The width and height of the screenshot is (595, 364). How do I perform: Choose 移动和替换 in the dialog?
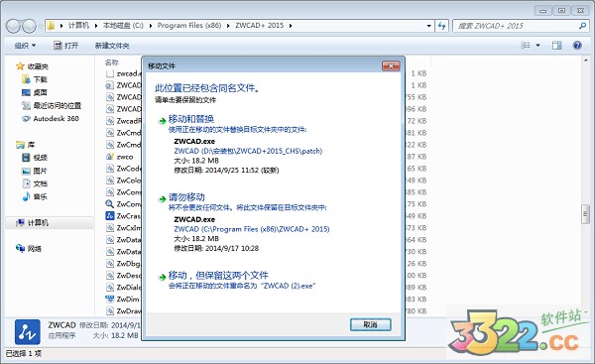pyautogui.click(x=191, y=119)
